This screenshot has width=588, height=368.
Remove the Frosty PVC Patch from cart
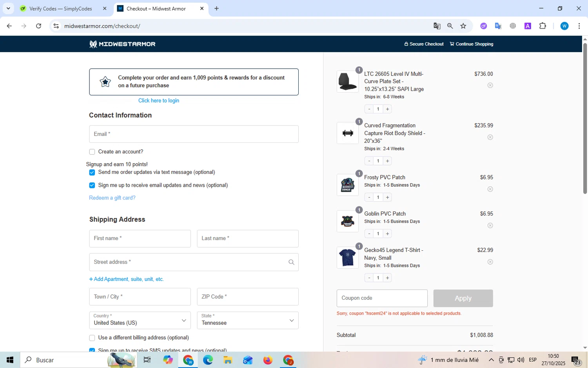click(490, 189)
